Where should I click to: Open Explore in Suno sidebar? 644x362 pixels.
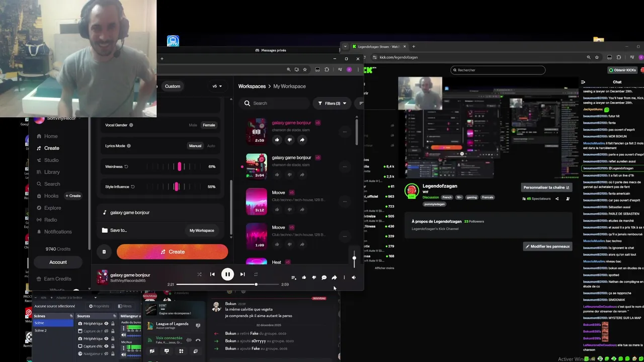click(52, 208)
